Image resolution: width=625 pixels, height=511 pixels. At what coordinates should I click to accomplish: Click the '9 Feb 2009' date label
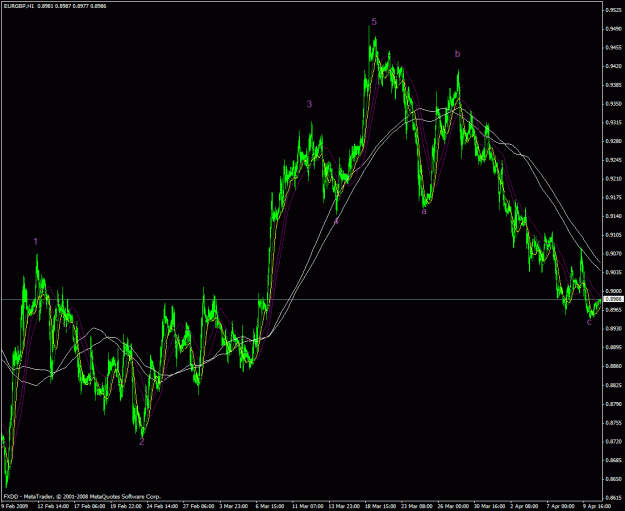[x=13, y=506]
